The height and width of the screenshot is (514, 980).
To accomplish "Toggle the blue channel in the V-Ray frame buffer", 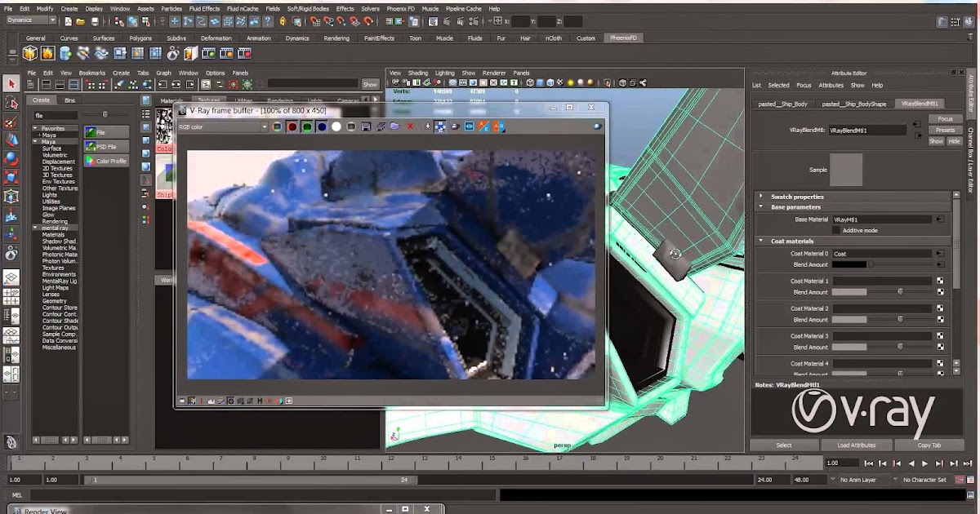I will coord(322,126).
